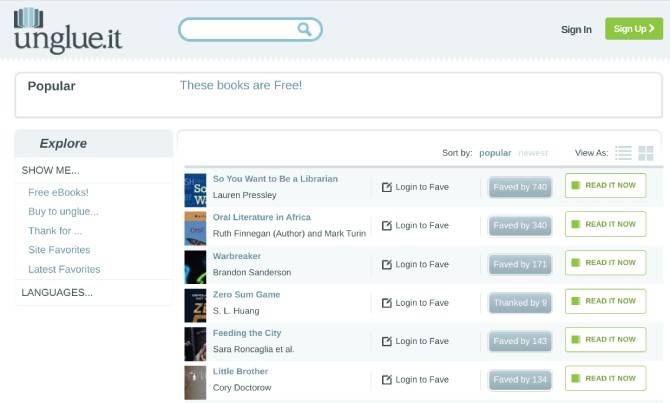Expand the LANGUAGES... section
This screenshot has width=670, height=403.
57,292
